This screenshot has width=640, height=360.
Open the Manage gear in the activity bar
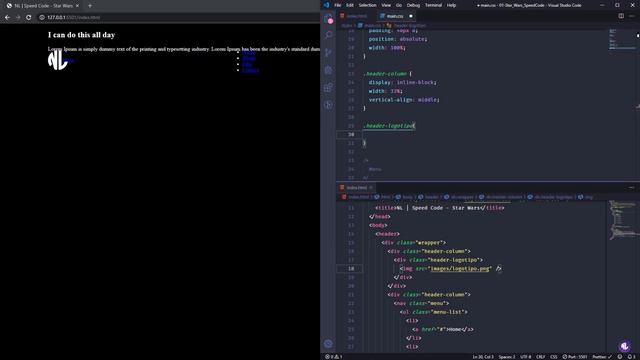click(x=329, y=343)
